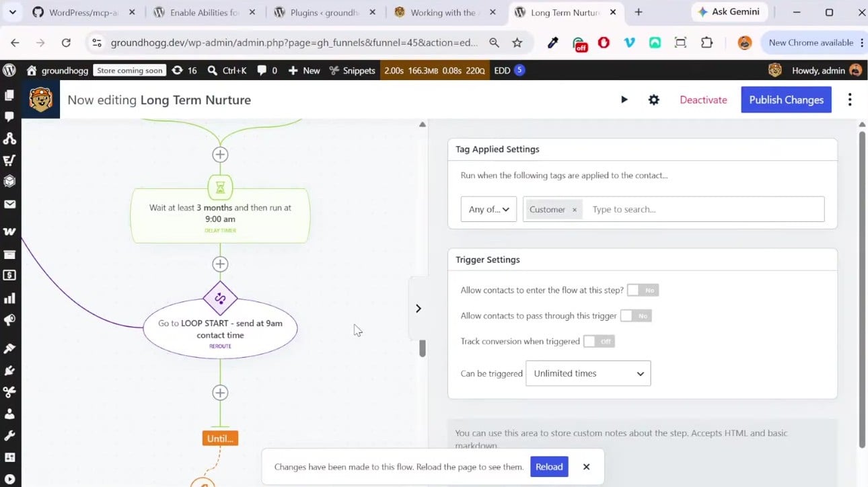The image size is (868, 487).
Task: Switch to Plugins groundhogg tab
Action: click(324, 12)
